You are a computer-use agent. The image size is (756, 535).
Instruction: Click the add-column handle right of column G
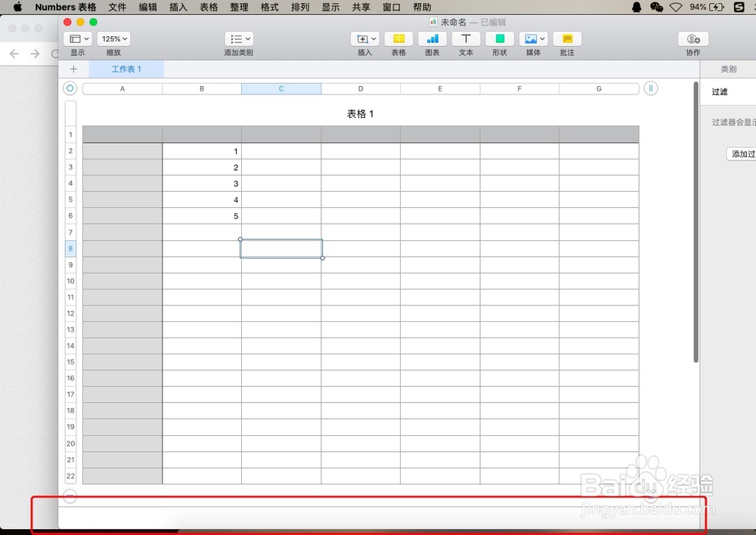pyautogui.click(x=650, y=88)
